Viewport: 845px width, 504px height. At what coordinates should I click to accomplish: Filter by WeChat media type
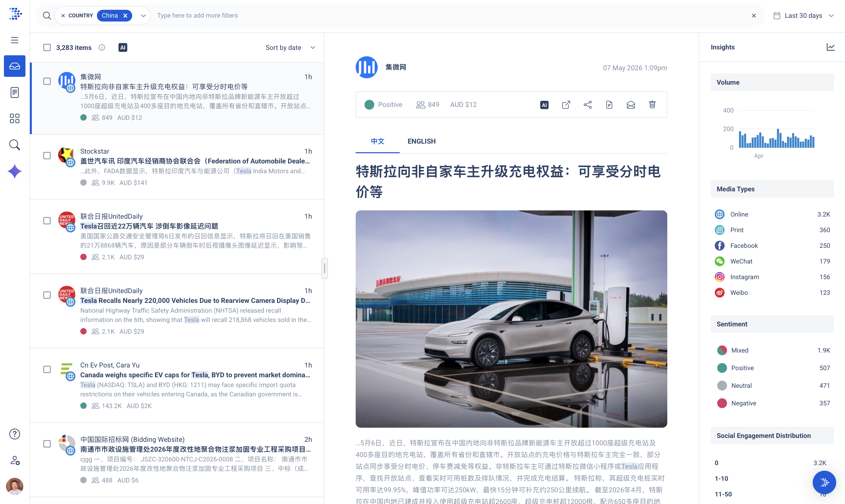772,261
